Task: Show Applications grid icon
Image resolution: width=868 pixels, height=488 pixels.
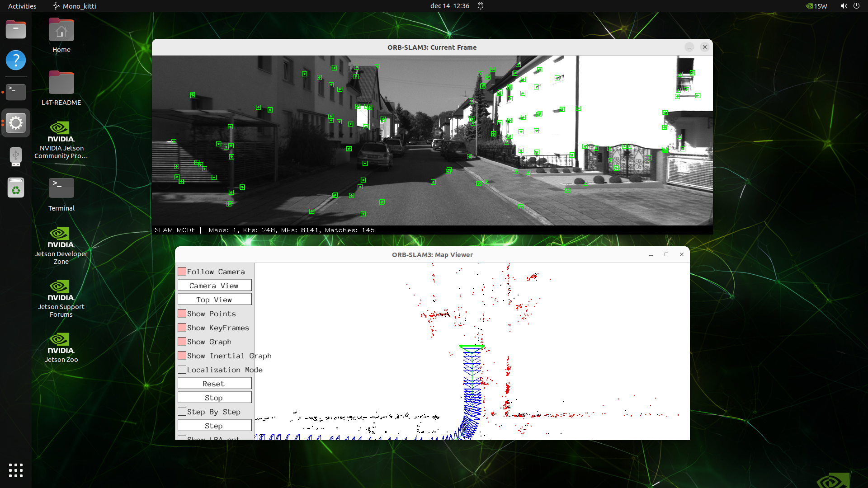Action: (16, 470)
